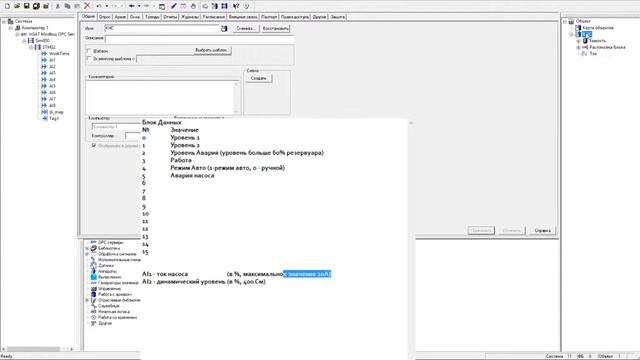Select Датчики in the palette list
This screenshot has height=360, width=640.
click(x=106, y=265)
